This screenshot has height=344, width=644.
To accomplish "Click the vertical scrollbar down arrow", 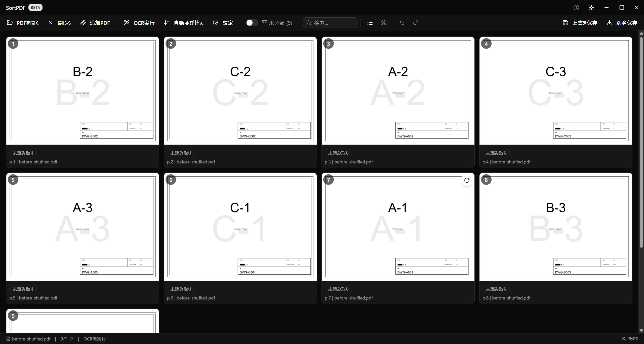I will (x=641, y=330).
